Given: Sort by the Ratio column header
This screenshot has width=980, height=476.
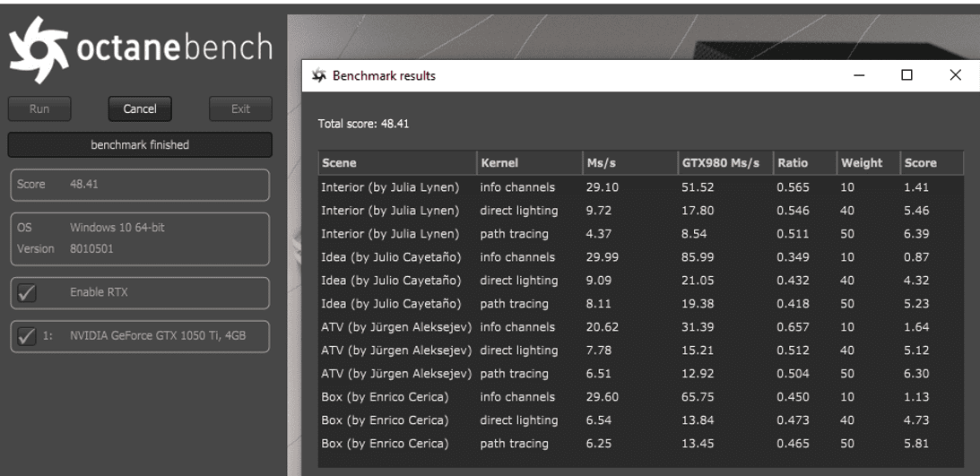Looking at the screenshot, I should click(x=805, y=163).
